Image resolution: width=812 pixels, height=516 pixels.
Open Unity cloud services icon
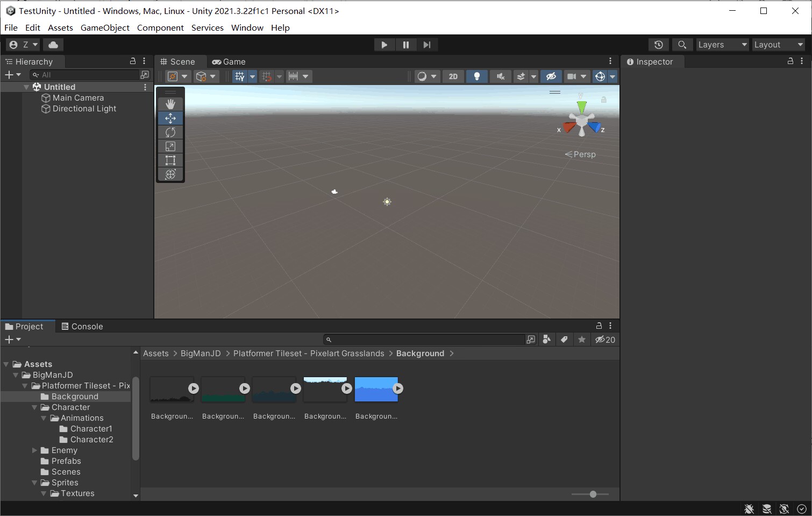click(53, 45)
